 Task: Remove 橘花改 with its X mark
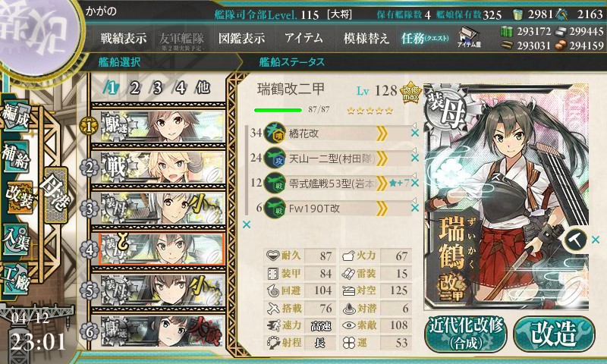[414, 133]
